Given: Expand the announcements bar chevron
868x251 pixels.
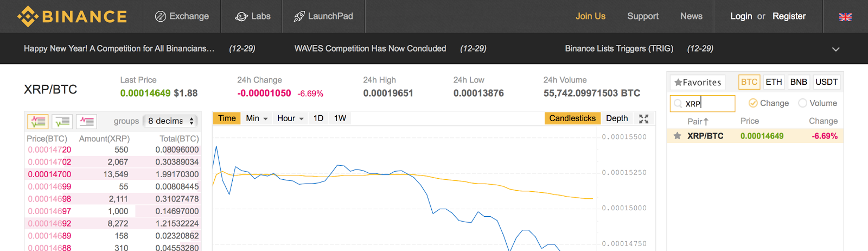Looking at the screenshot, I should [x=836, y=49].
